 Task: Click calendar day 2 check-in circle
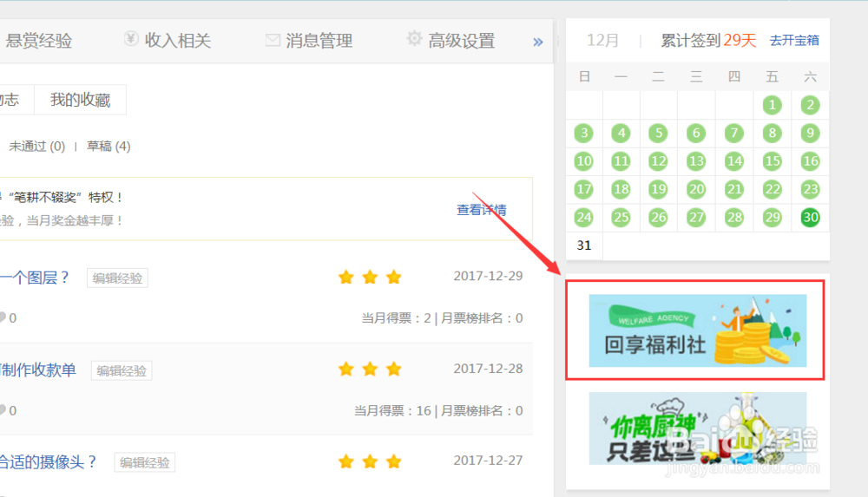810,105
